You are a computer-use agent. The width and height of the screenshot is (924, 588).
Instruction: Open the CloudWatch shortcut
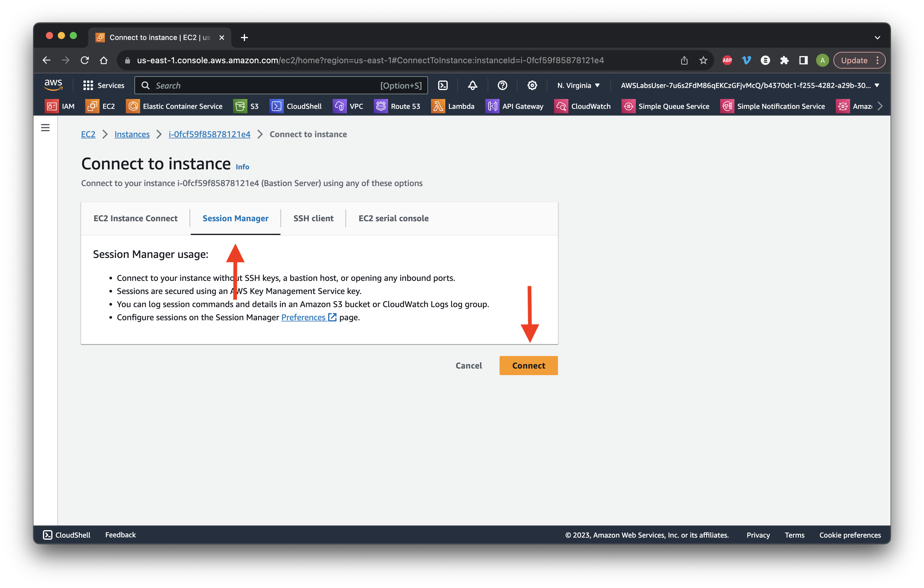582,106
